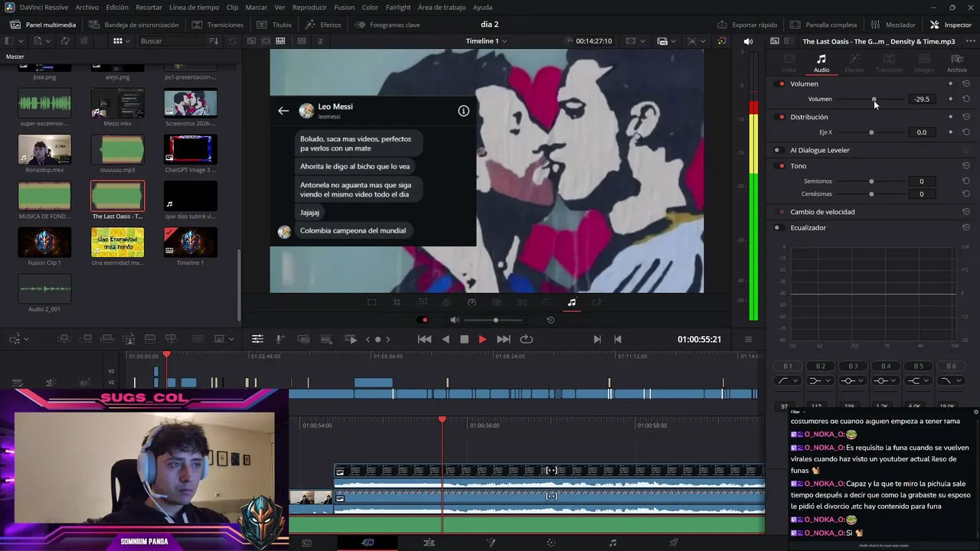This screenshot has height=551, width=980.
Task: Reset the Semitonos value
Action: click(x=966, y=181)
